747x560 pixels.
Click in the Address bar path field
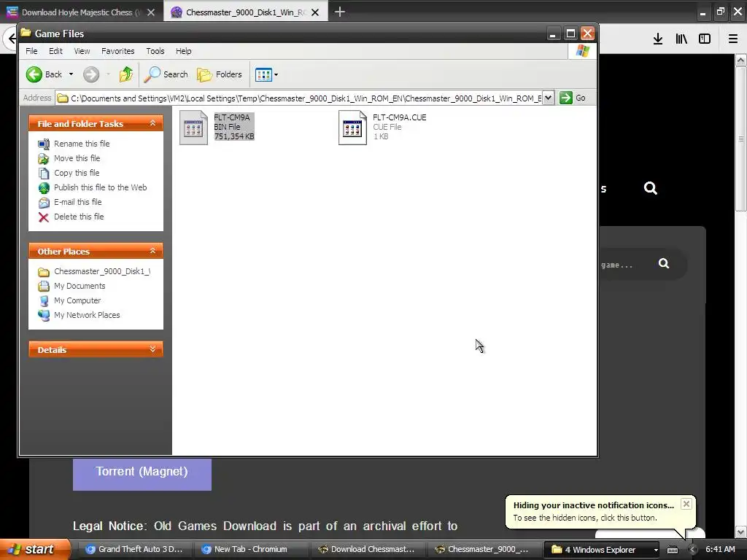299,98
